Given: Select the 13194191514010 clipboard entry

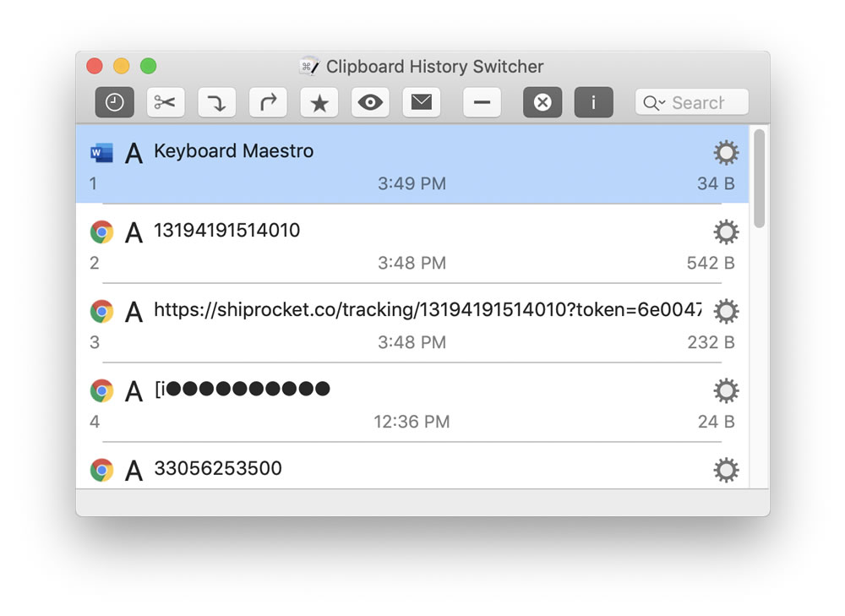Looking at the screenshot, I should click(x=412, y=243).
